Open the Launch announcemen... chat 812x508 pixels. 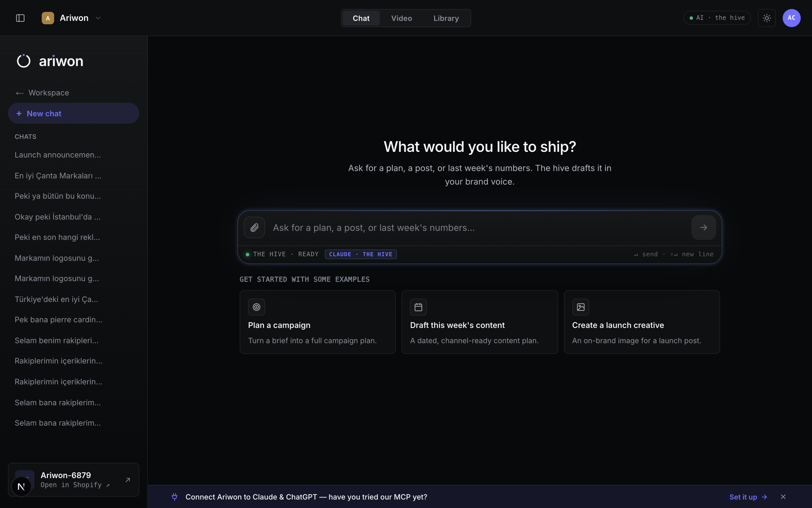click(x=58, y=155)
